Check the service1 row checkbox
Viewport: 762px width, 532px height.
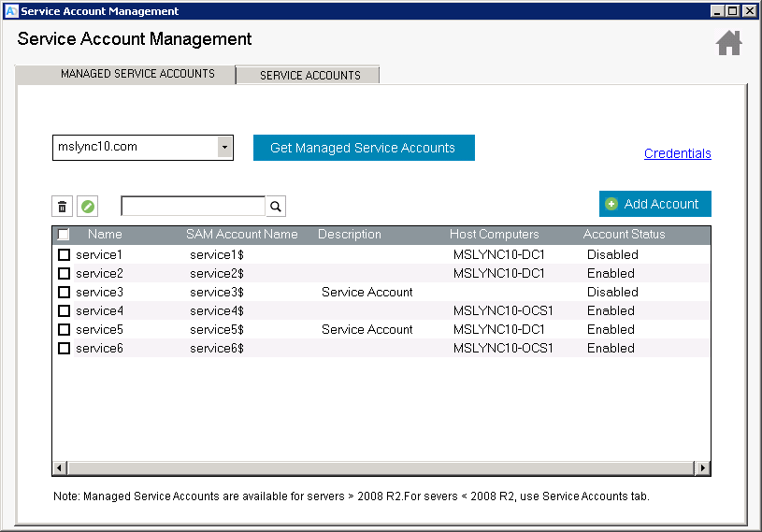click(64, 254)
